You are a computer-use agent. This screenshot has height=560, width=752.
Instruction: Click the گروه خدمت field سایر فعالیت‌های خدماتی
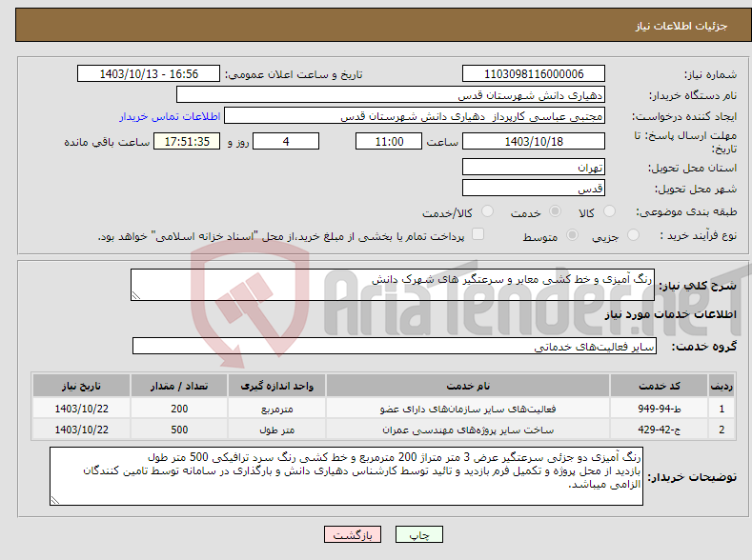[x=395, y=346]
